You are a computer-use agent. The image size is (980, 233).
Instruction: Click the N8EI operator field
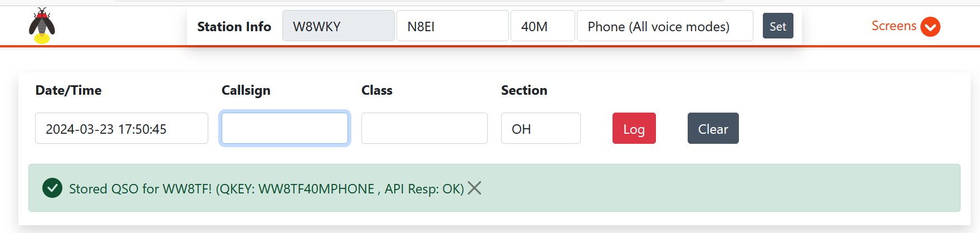(x=452, y=26)
